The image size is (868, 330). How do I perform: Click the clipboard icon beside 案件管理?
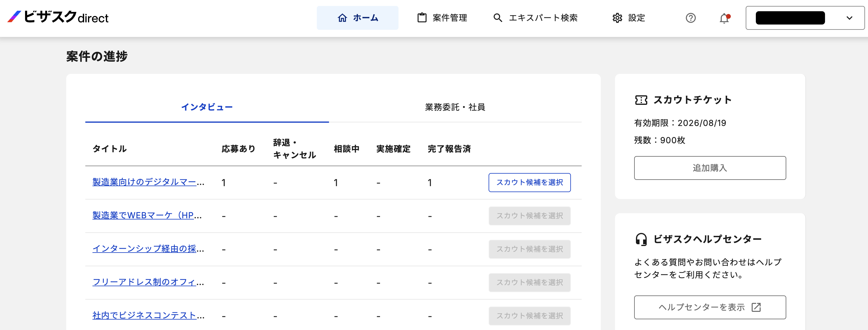pyautogui.click(x=422, y=18)
